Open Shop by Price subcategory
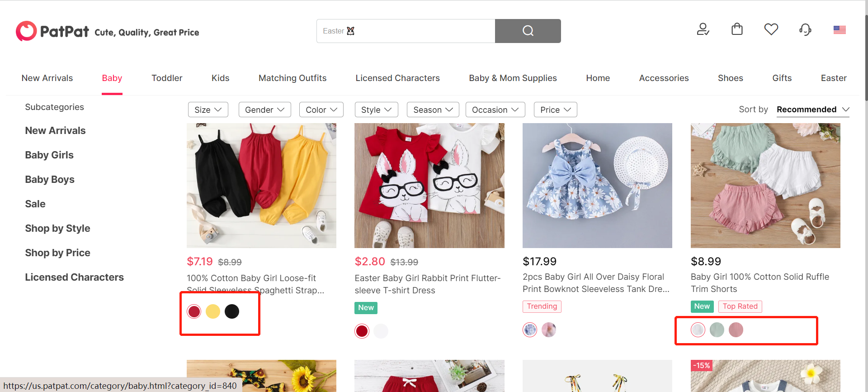Screen dimensions: 868x392 [x=57, y=253]
